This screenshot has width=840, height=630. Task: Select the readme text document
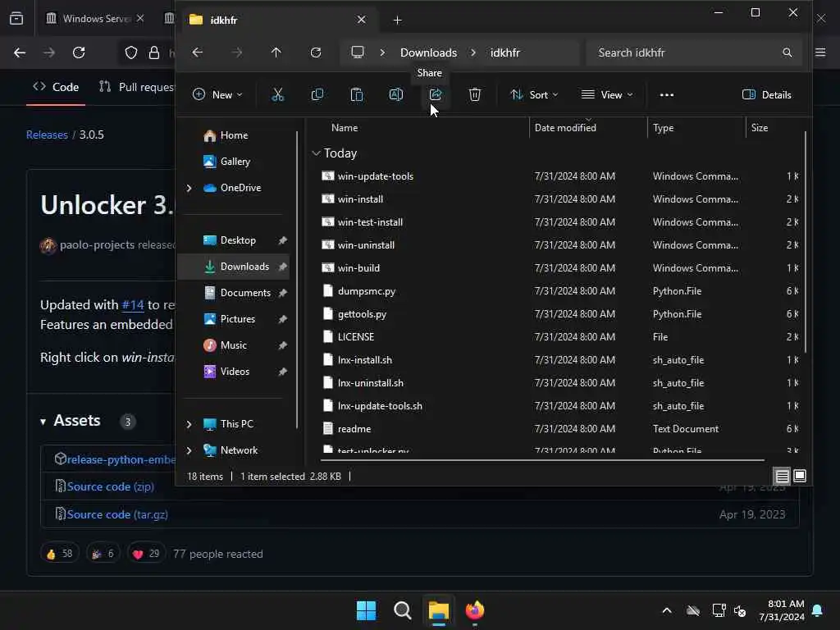tap(354, 429)
